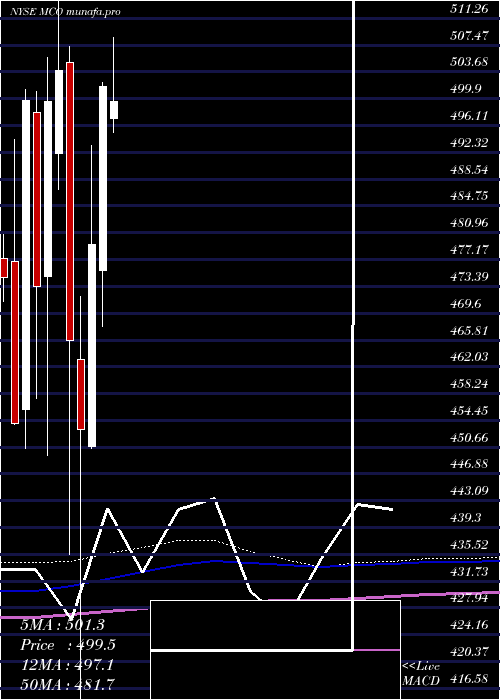Click the 435.52 price axis label
This screenshot has height=700, width=500.
coord(469,545)
